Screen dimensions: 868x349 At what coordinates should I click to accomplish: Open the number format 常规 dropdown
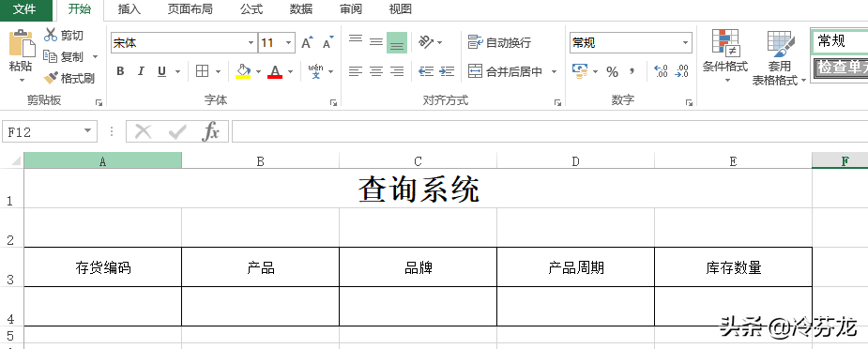pyautogui.click(x=685, y=42)
